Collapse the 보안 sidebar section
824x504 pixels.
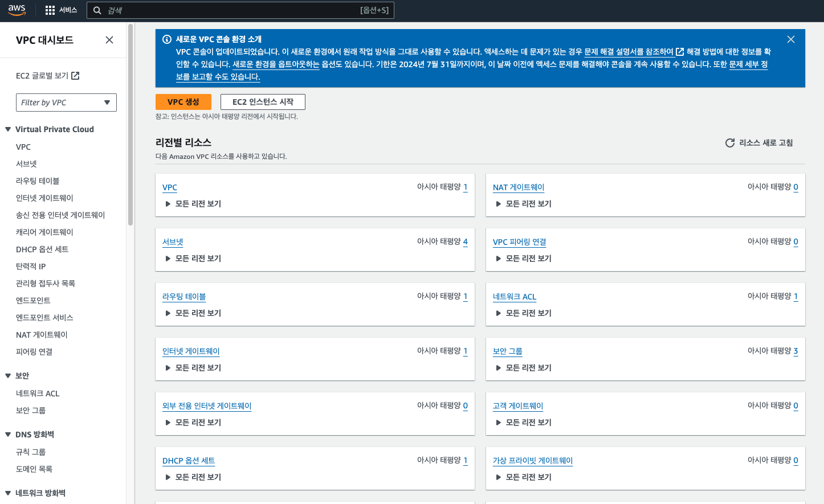coord(8,376)
